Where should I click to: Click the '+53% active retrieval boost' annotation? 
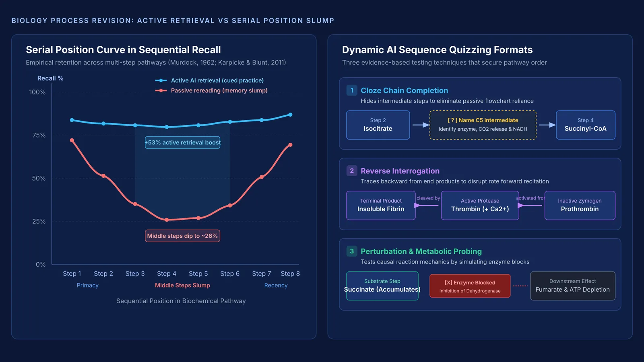[182, 142]
